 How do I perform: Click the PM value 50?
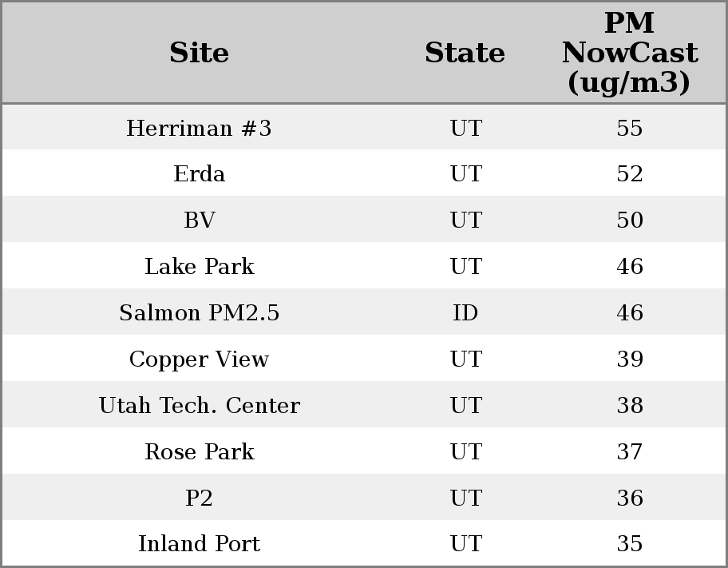click(629, 220)
